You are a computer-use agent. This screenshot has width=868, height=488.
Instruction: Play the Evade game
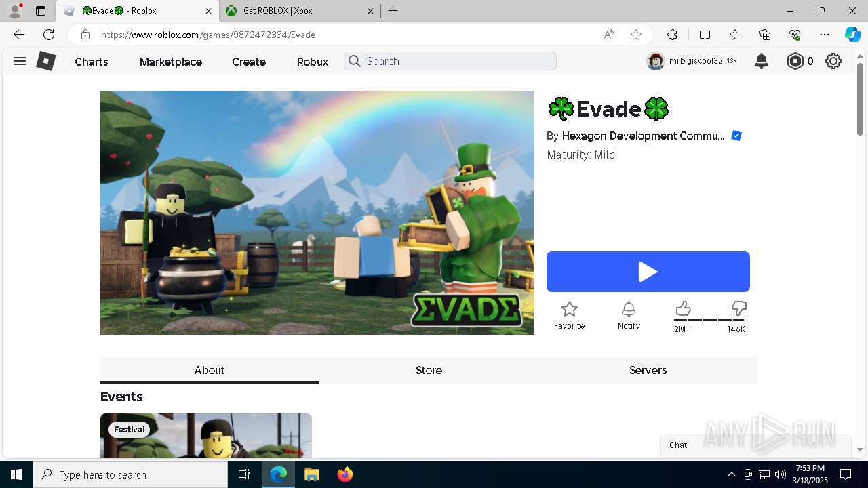click(648, 272)
